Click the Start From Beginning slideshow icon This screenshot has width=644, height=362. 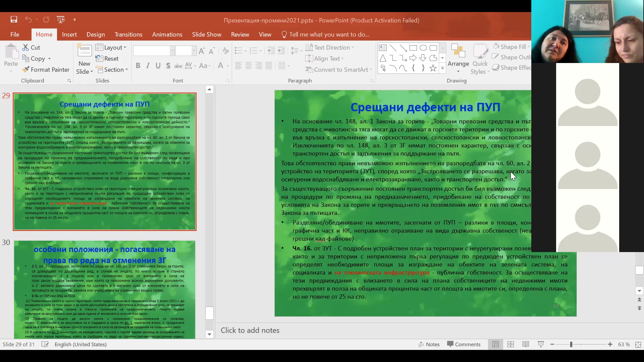61,19
